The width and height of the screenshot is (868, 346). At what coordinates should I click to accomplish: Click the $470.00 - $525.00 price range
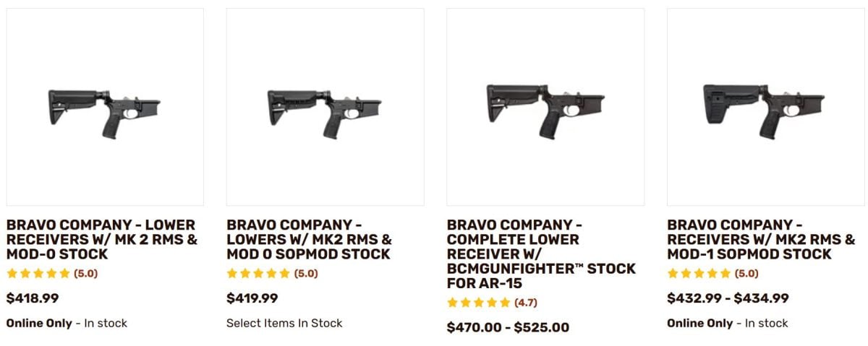[x=508, y=327]
